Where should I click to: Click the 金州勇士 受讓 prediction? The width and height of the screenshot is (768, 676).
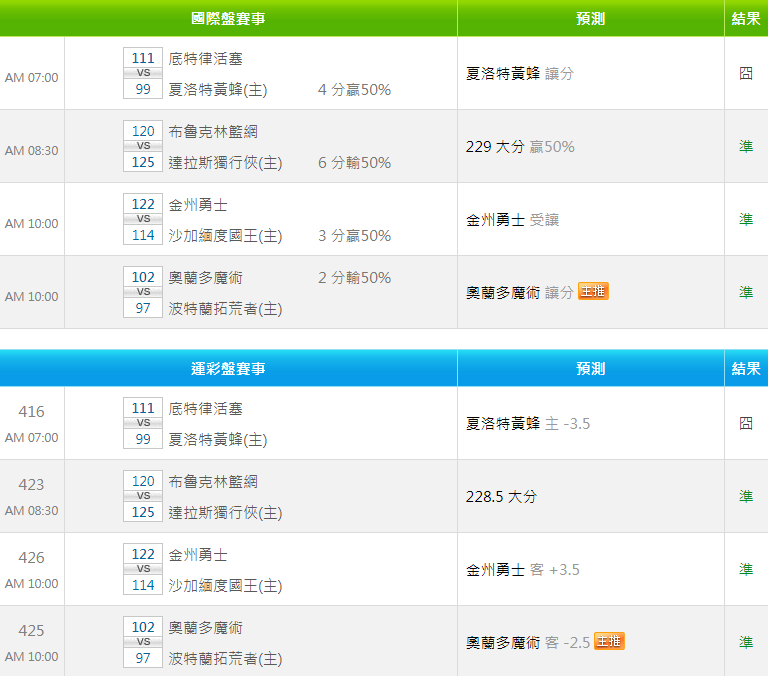click(x=512, y=219)
